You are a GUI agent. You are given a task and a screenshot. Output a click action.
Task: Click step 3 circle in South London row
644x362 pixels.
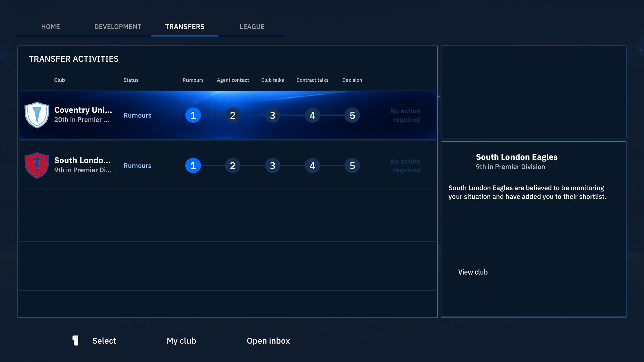(x=273, y=166)
